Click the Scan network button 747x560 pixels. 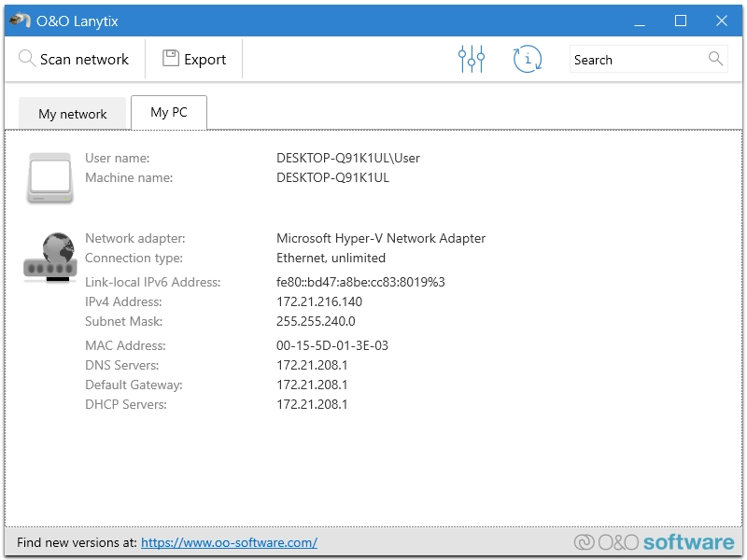(75, 59)
